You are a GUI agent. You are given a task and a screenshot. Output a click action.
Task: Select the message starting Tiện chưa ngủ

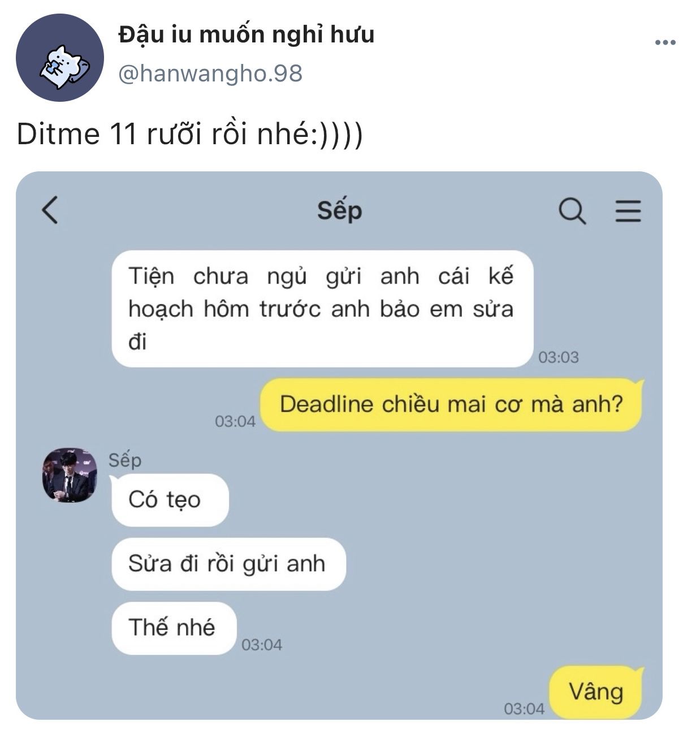tap(323, 309)
